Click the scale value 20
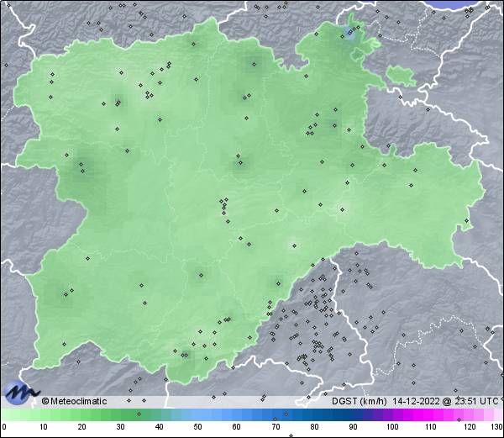This screenshot has width=504, height=438. coord(82,427)
